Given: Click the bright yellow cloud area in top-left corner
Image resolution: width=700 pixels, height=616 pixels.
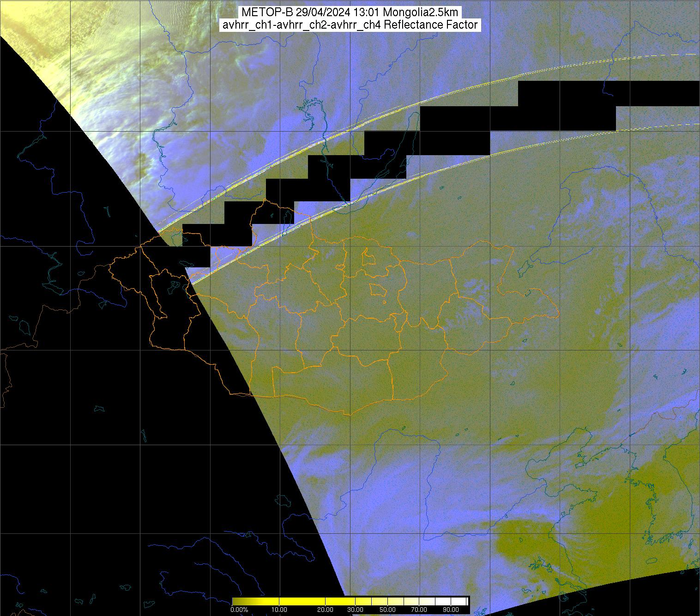Looking at the screenshot, I should click(18, 14).
